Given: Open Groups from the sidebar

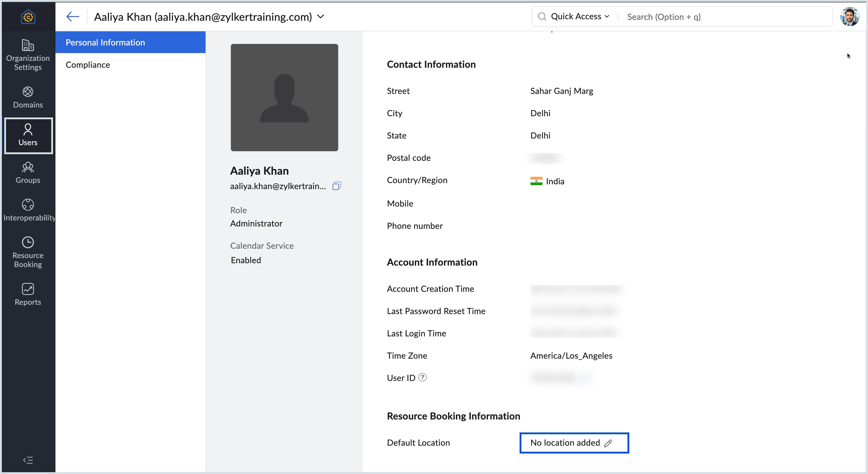Looking at the screenshot, I should [28, 173].
